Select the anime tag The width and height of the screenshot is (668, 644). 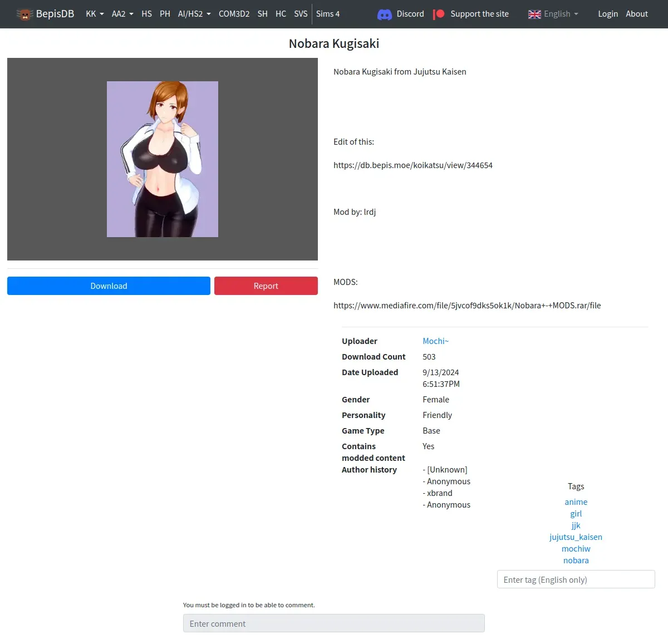point(576,502)
